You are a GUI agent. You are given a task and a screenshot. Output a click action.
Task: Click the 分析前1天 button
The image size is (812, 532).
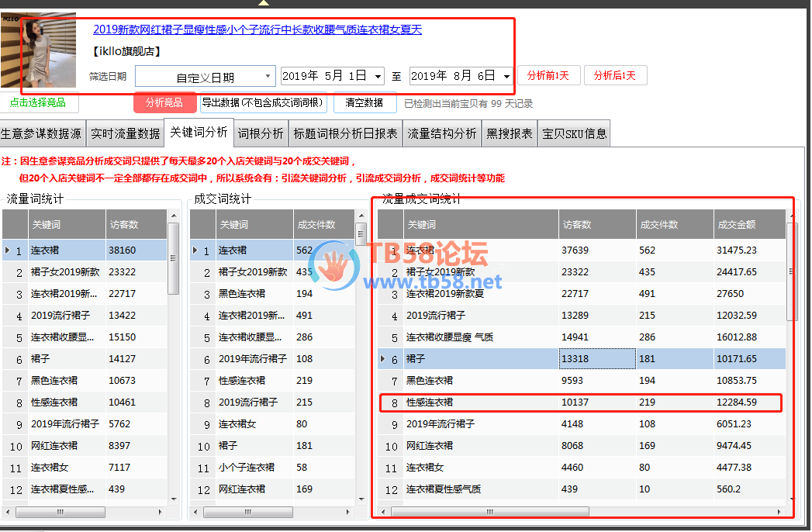548,75
